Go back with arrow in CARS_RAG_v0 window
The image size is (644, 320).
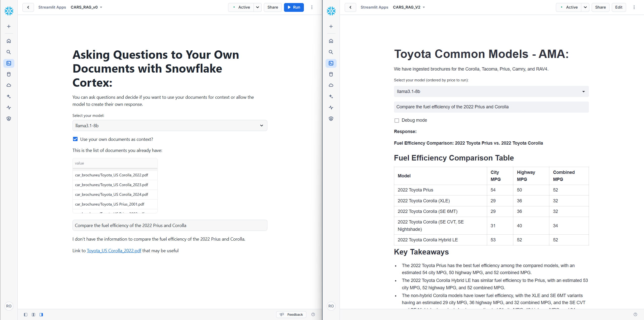[28, 7]
